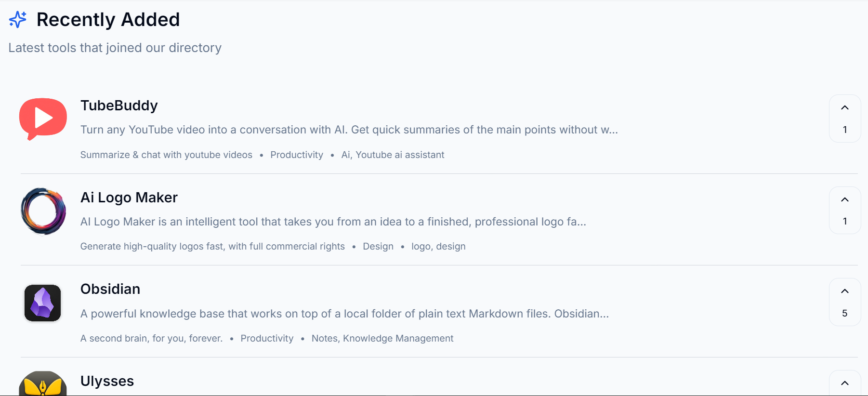Select the Design category for Ai Logo Maker
The width and height of the screenshot is (868, 396).
[x=378, y=246]
